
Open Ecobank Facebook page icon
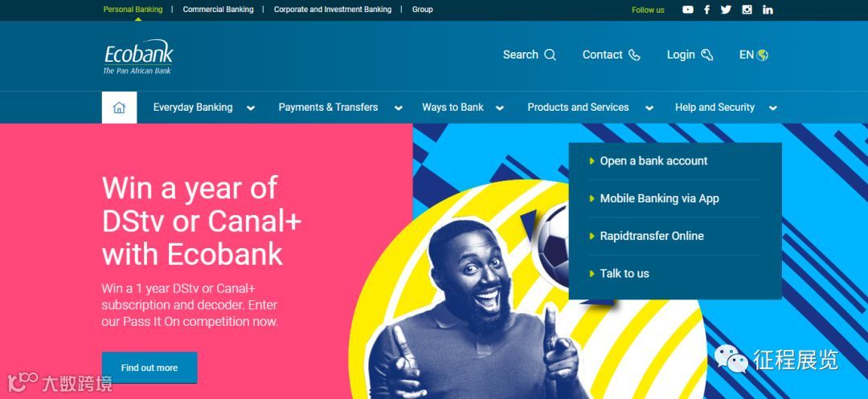click(x=707, y=10)
